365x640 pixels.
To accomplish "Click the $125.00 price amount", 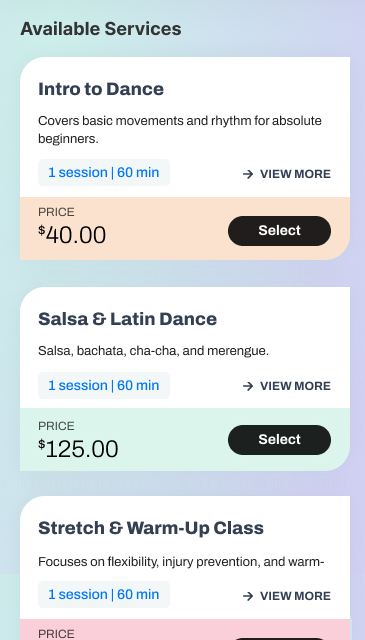I will 78,449.
